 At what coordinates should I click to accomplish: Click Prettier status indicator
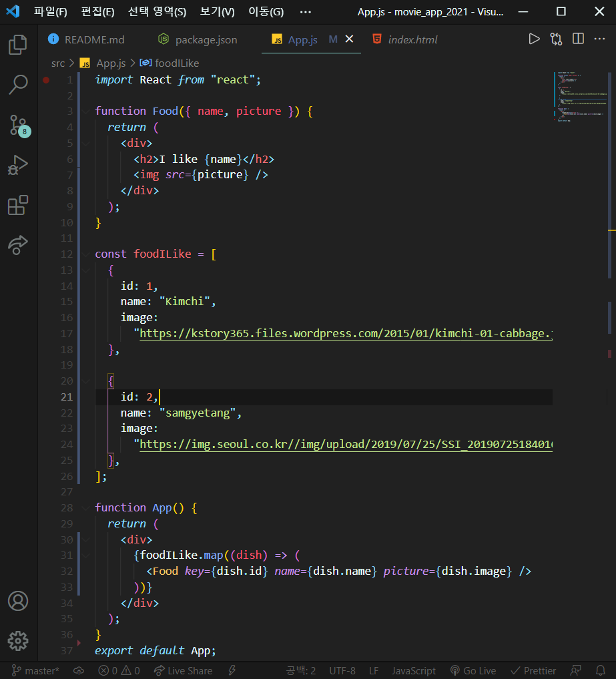(x=533, y=671)
